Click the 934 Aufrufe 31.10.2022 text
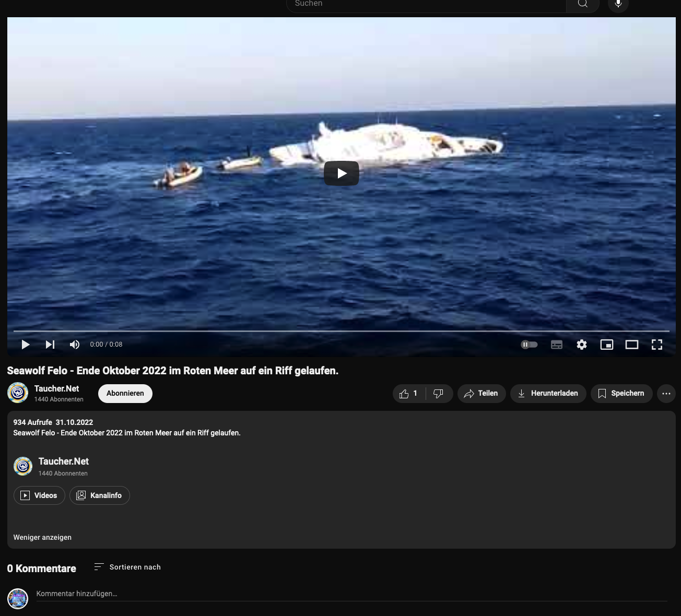 pyautogui.click(x=53, y=422)
